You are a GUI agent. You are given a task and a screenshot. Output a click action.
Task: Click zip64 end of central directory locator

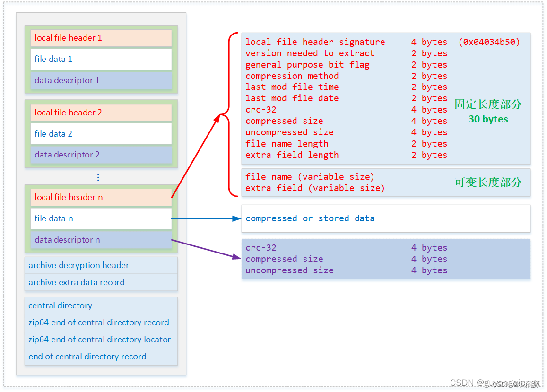[x=101, y=339]
